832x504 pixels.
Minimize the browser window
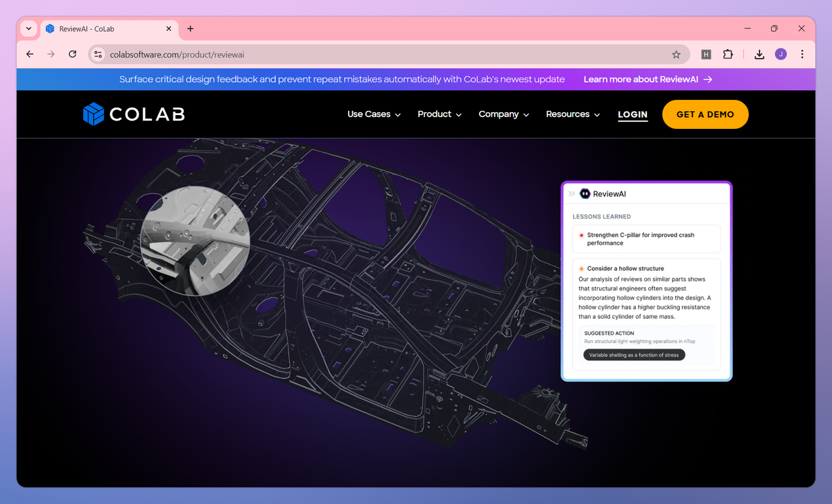tap(747, 28)
